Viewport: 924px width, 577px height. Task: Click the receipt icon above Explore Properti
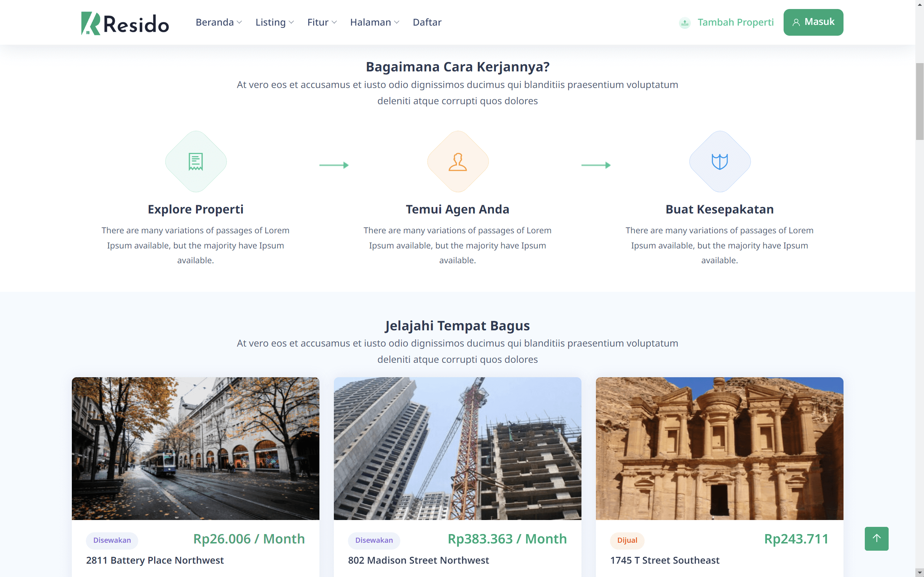coord(196,162)
